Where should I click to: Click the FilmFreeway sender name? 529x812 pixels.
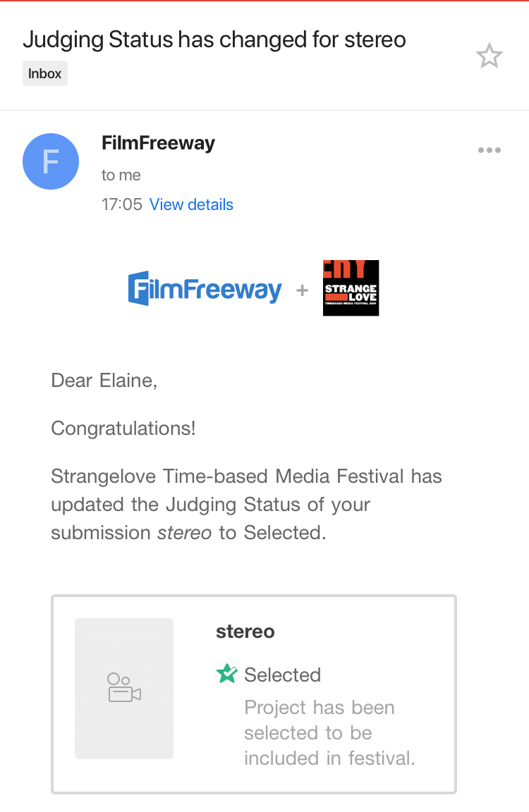[158, 143]
